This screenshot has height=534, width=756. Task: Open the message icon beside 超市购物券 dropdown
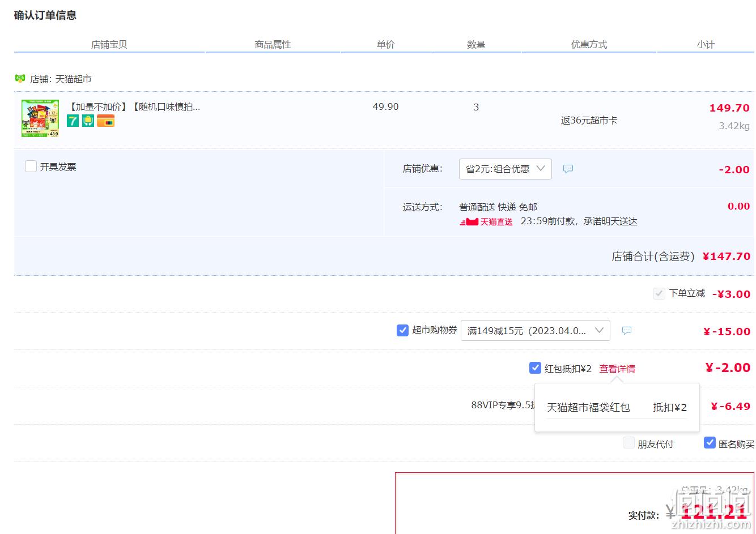(627, 331)
